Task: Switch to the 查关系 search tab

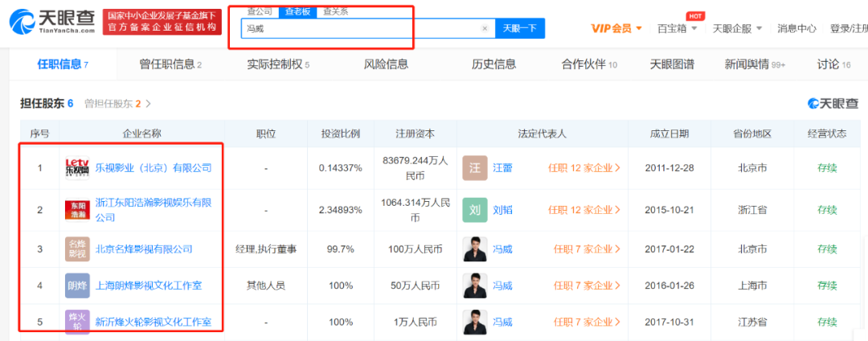Action: click(x=335, y=11)
